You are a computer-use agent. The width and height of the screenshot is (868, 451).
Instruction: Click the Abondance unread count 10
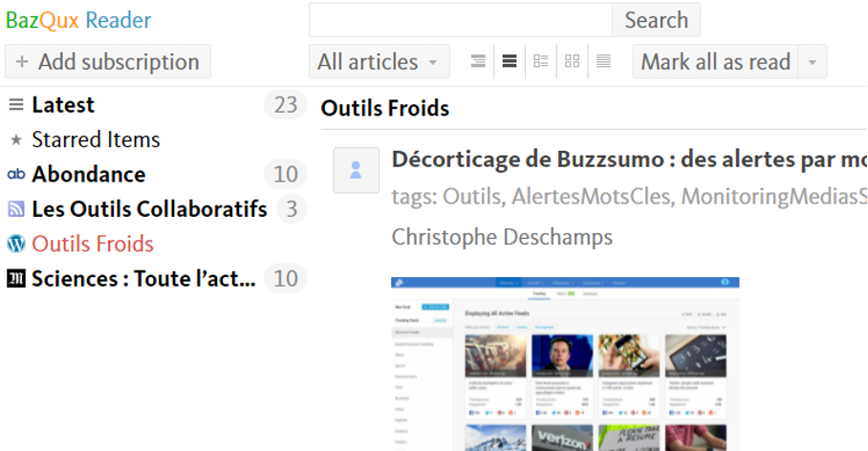[x=286, y=174]
